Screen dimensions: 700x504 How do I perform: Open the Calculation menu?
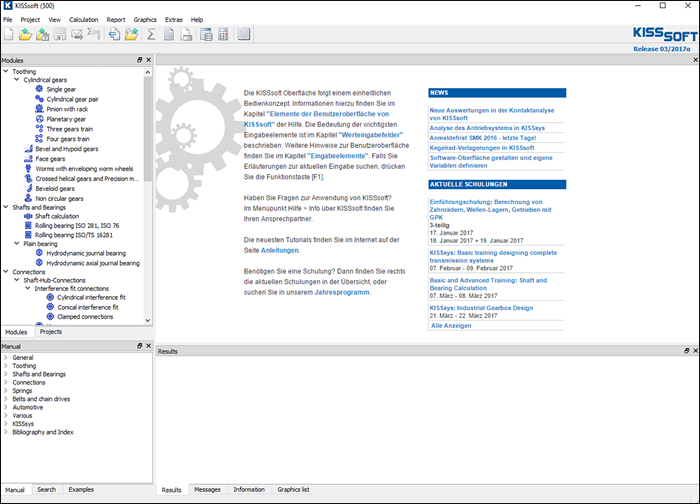[x=83, y=20]
